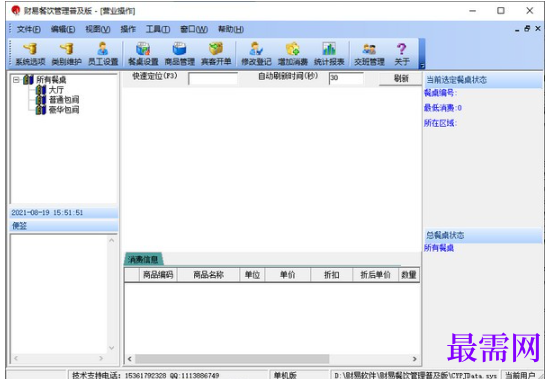Open the 帮助(H) menu
Screen dimensions: 559x379
231,29
